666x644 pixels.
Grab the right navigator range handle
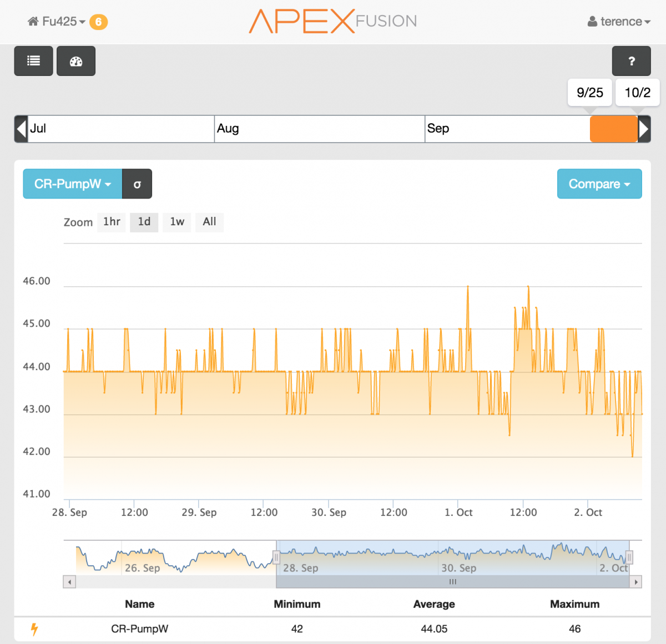(629, 557)
